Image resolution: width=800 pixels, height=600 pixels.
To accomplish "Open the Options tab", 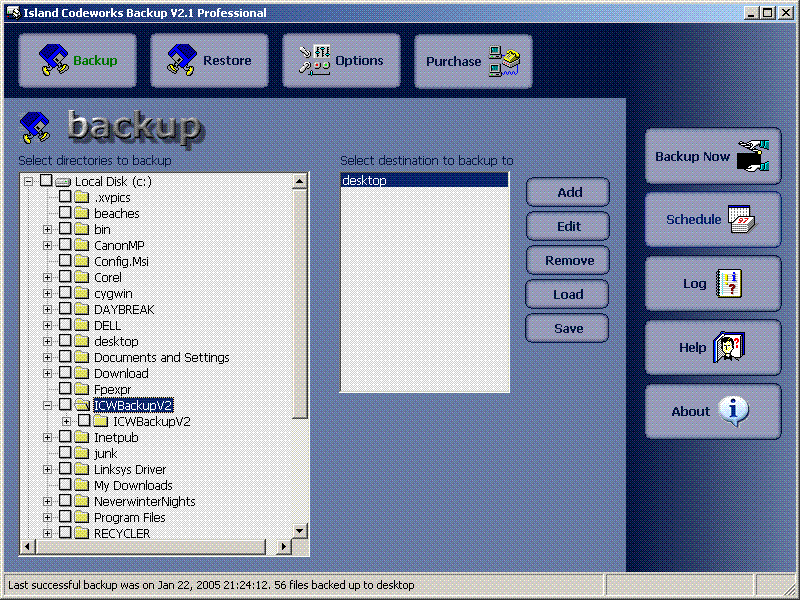I will pos(341,61).
